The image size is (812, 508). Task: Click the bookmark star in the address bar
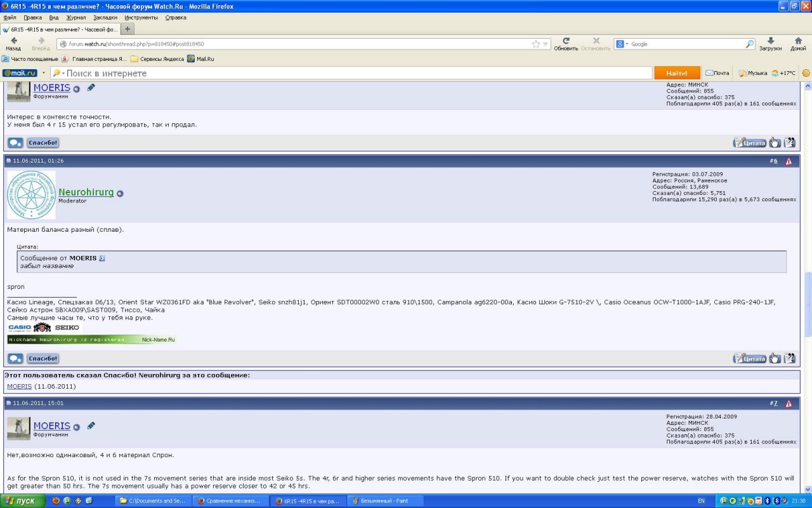point(536,44)
